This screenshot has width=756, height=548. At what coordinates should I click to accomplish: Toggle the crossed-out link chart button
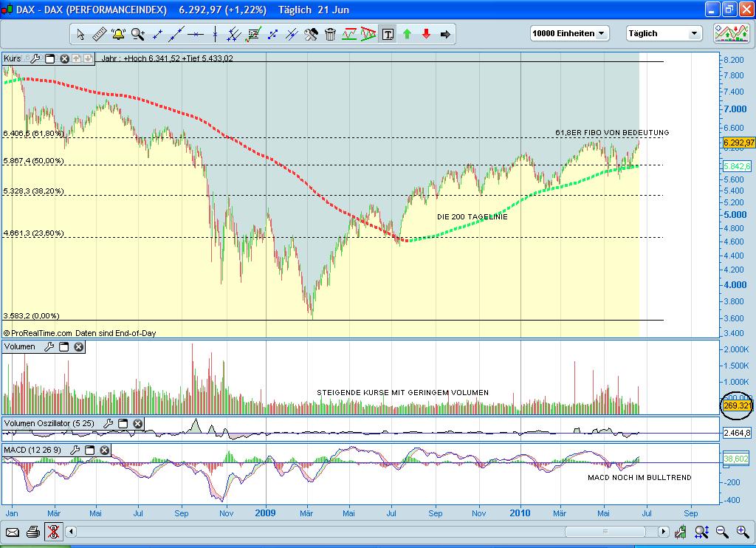[x=53, y=532]
